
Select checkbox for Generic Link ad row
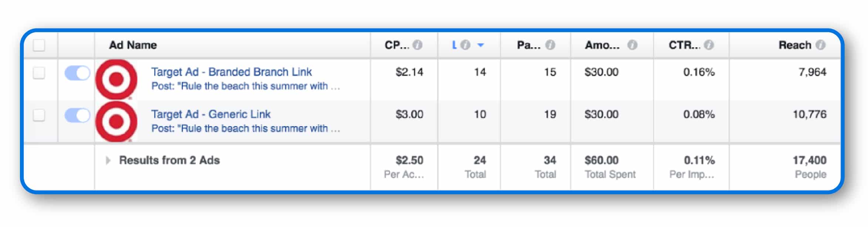(39, 115)
